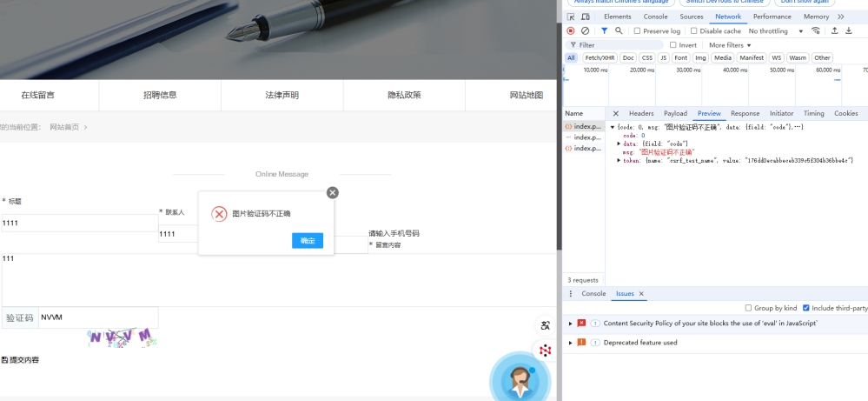Enable the Preserve log checkbox
The width and height of the screenshot is (868, 401).
tap(637, 31)
